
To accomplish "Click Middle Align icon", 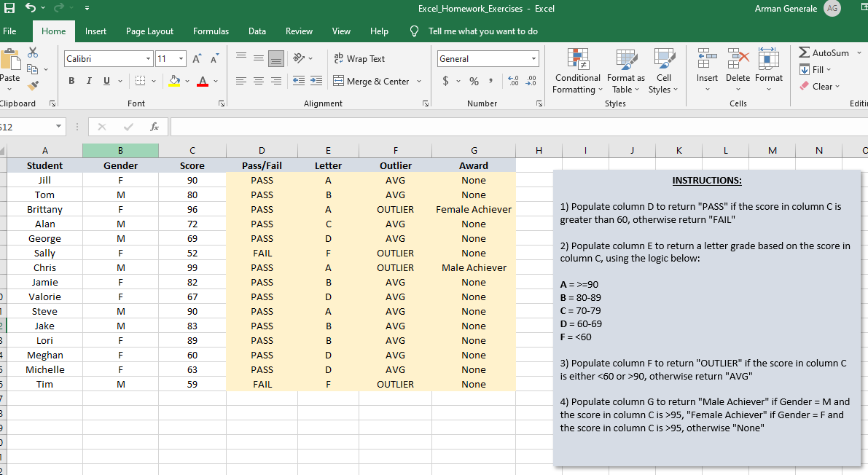I will tap(259, 58).
